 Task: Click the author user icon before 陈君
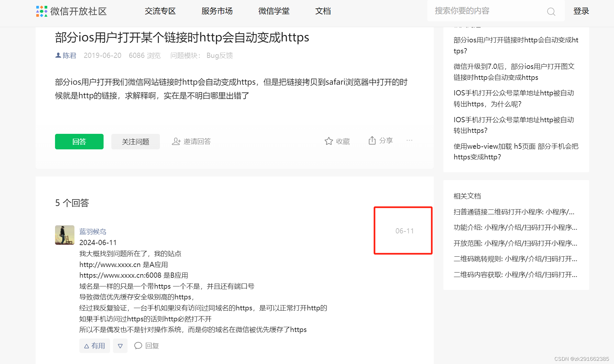tap(58, 55)
